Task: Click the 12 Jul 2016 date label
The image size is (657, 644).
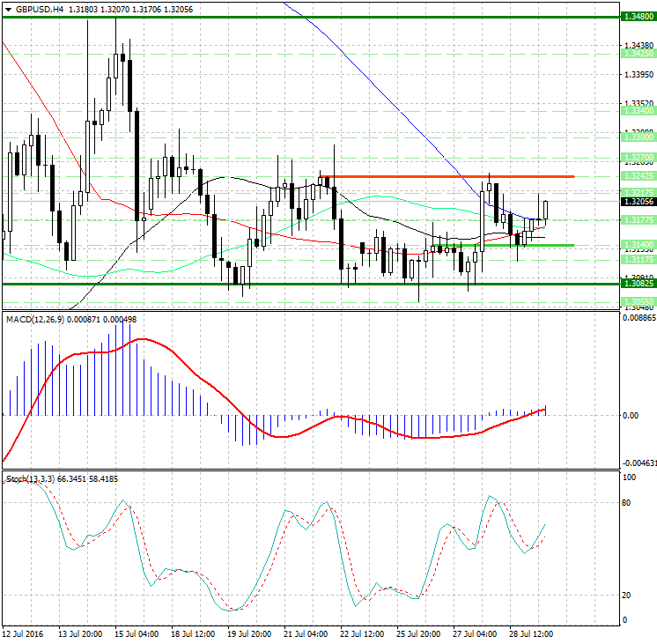Action: (x=23, y=635)
